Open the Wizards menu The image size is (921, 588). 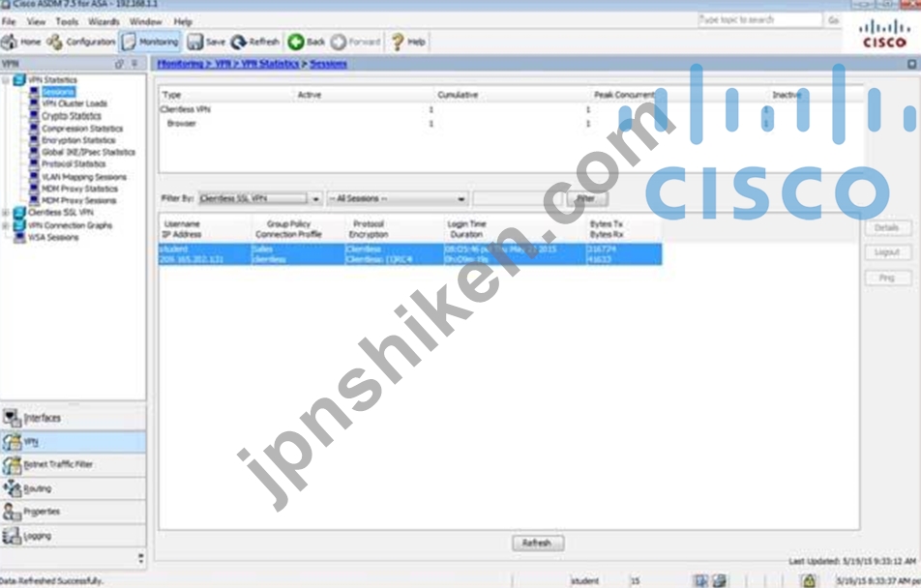click(104, 21)
